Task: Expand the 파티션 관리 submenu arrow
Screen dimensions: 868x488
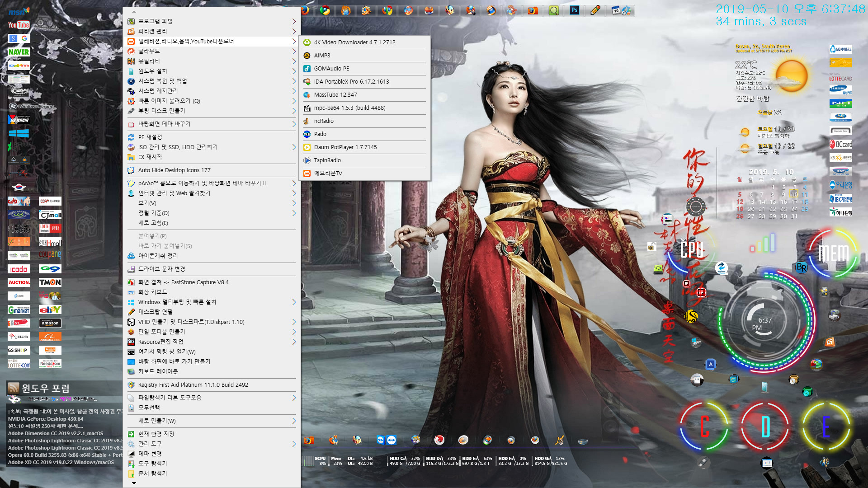Action: tap(294, 31)
